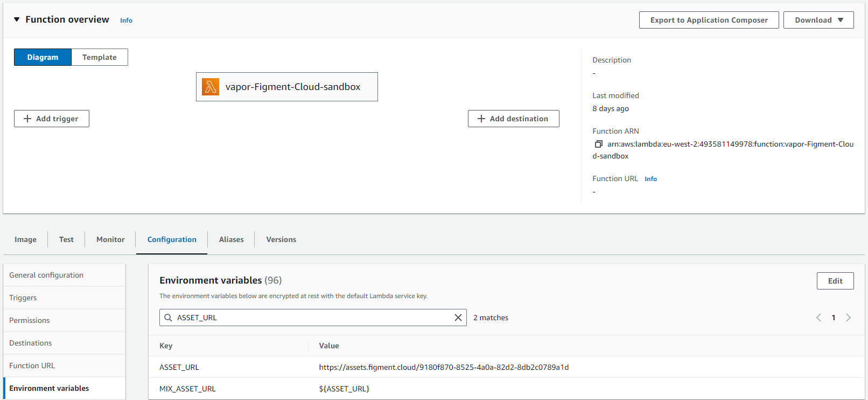Viewport: 868px width, 400px height.
Task: Open the Monitor tab
Action: [110, 239]
